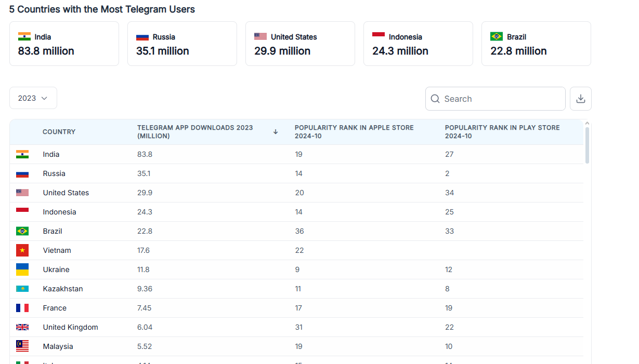The height and width of the screenshot is (364, 639).
Task: Click the United Kingdom flag in table
Action: coord(22,327)
